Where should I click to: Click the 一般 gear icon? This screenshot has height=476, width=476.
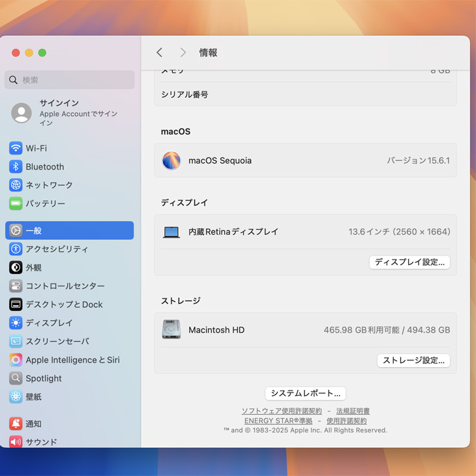16,230
